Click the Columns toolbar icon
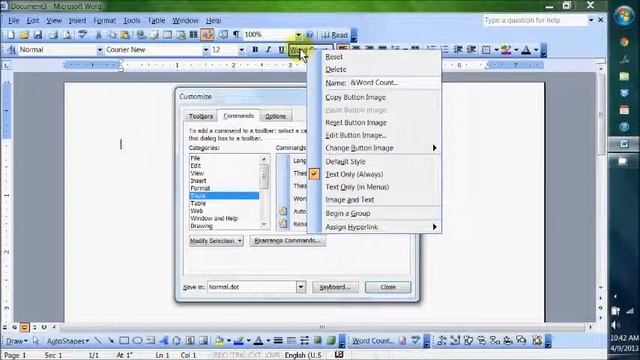The width and height of the screenshot is (640, 360). 193,35
